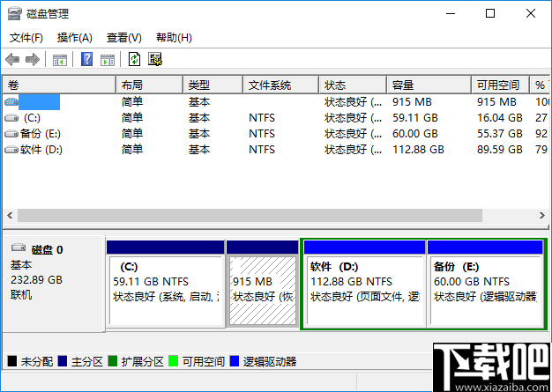The image size is (552, 392).
Task: Click the Back arrow toolbar icon
Action: (12, 59)
